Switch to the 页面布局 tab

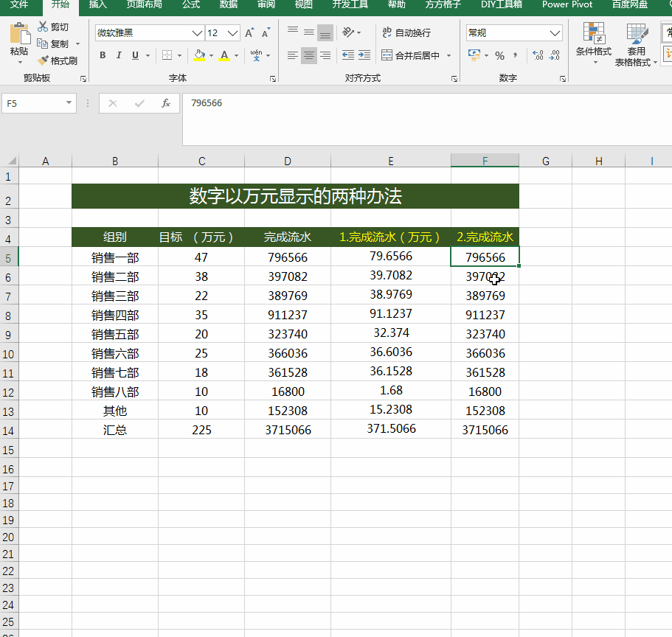pyautogui.click(x=145, y=4)
